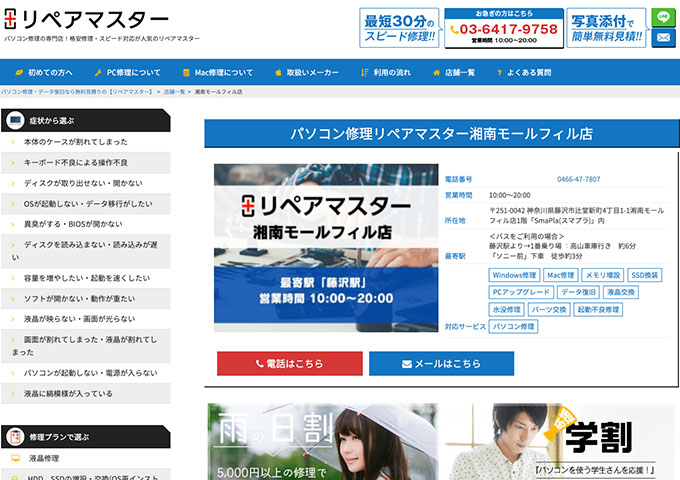Click the icon beside Mac修理について

[186, 72]
